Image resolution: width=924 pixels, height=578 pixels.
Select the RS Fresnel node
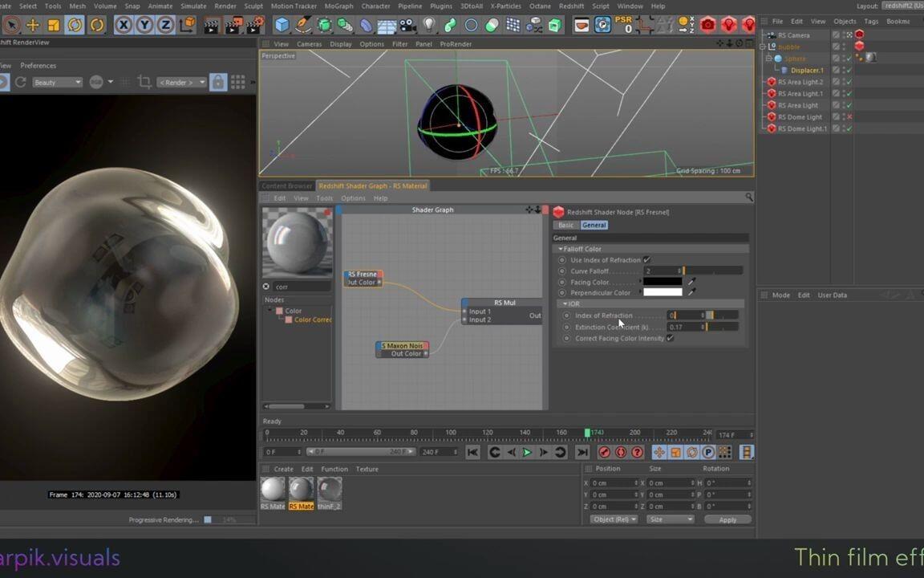[363, 279]
